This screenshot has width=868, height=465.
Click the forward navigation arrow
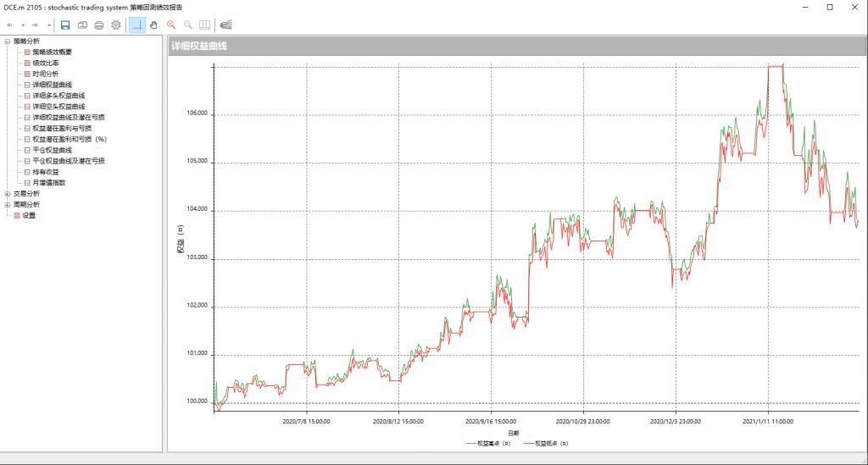(35, 25)
